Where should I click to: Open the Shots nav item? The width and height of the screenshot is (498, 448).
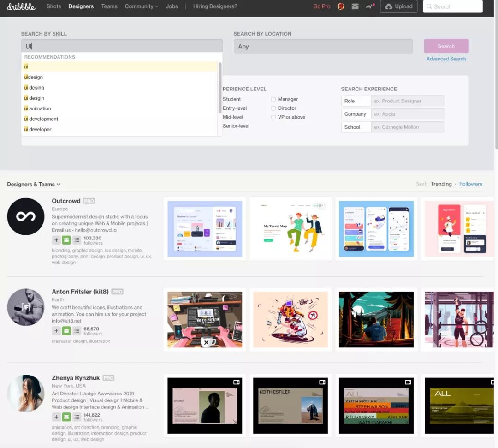click(53, 6)
